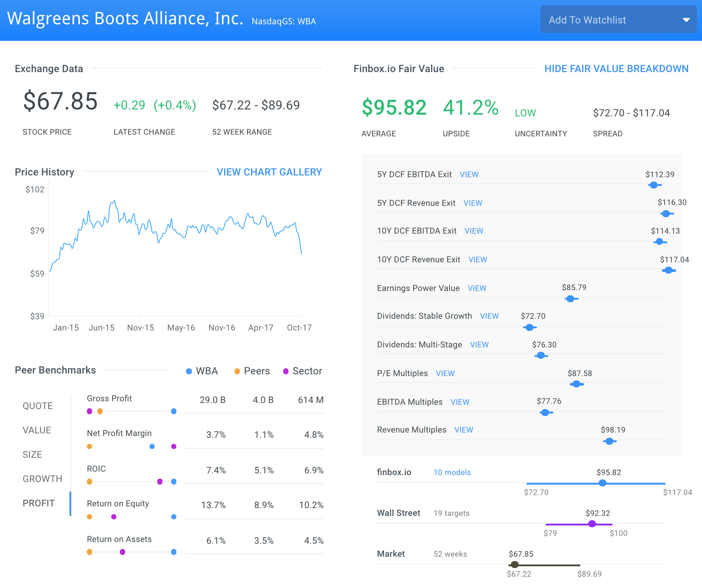Select the SIZE benchmark tab
702x588 pixels.
pyautogui.click(x=33, y=455)
